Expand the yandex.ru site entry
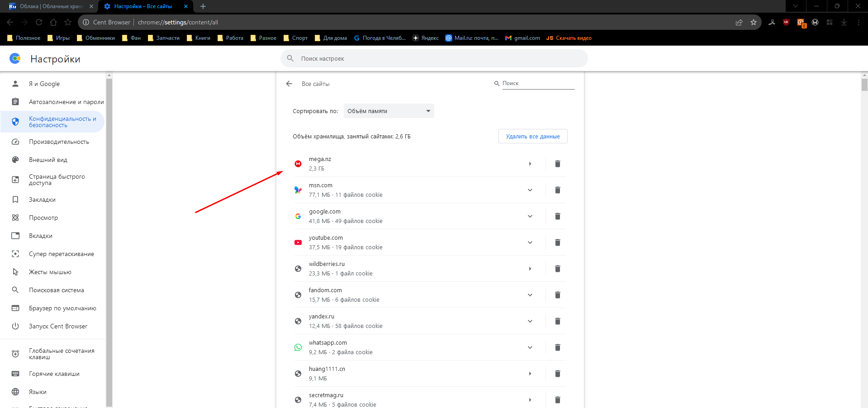Screen dimensions: 868x408 click(530, 321)
